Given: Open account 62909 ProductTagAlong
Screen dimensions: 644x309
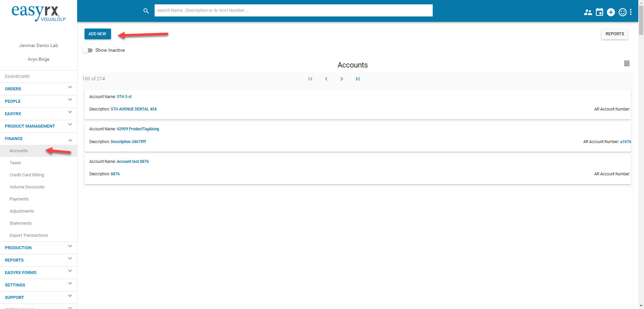Looking at the screenshot, I should pos(138,129).
